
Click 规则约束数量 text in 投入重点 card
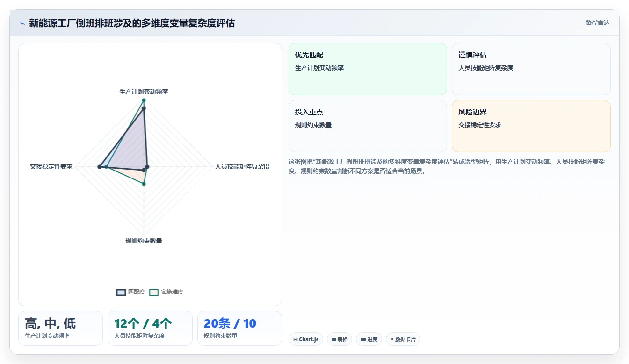coord(313,125)
